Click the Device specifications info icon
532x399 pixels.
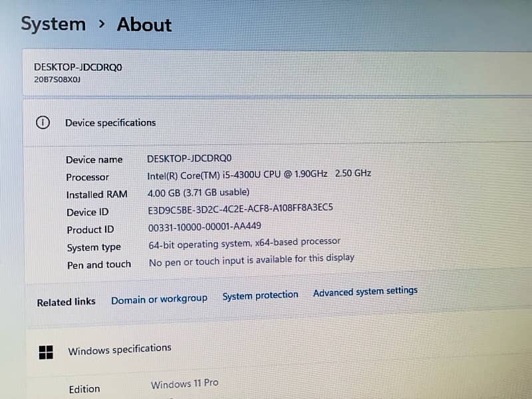[43, 122]
